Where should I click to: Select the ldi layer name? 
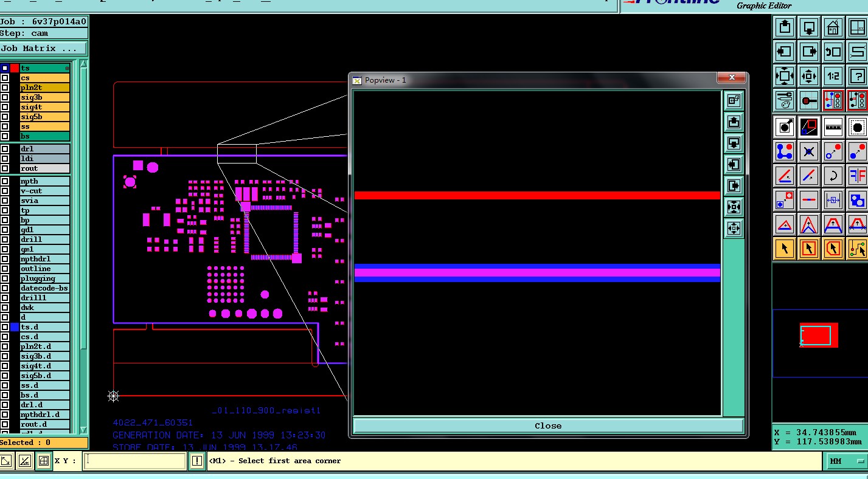(x=45, y=159)
